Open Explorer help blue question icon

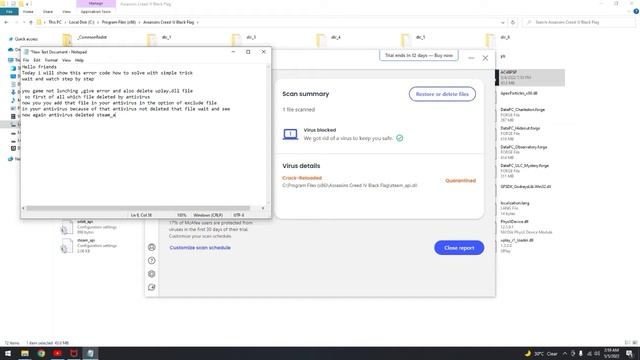[636, 12]
